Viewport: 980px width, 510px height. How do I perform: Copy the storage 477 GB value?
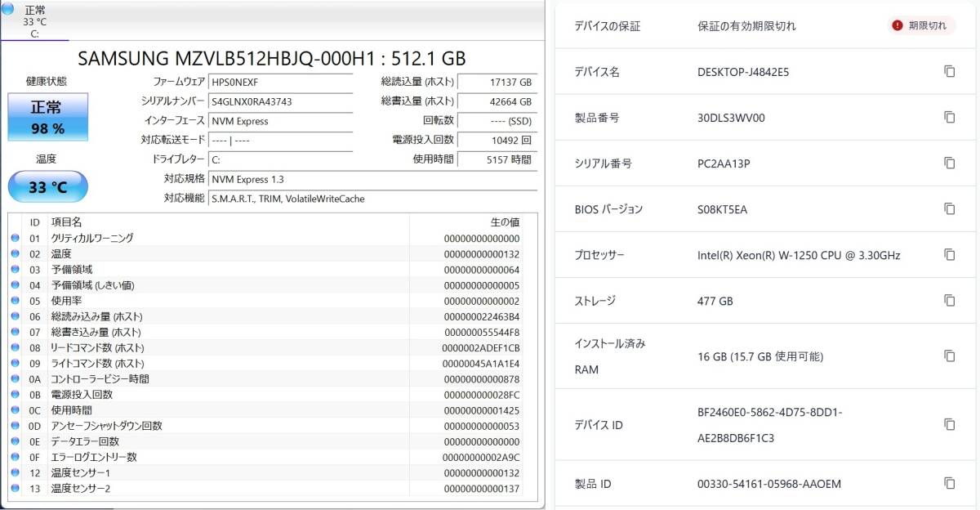pos(949,301)
